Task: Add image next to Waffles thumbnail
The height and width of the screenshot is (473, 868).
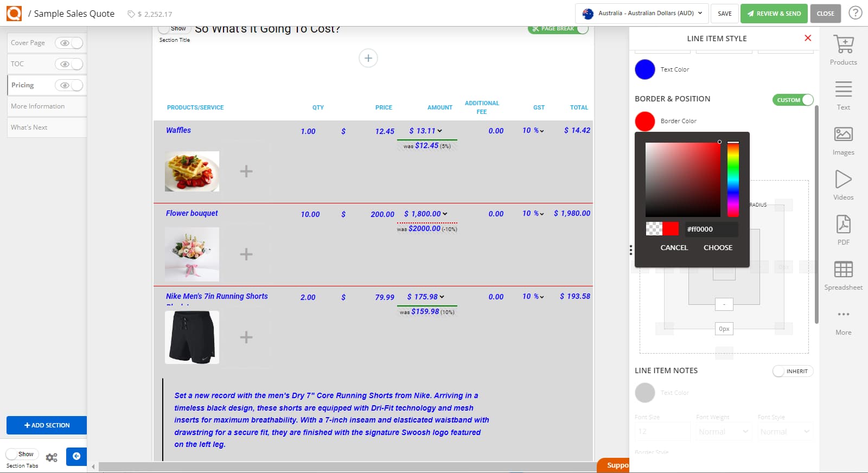Action: [246, 171]
